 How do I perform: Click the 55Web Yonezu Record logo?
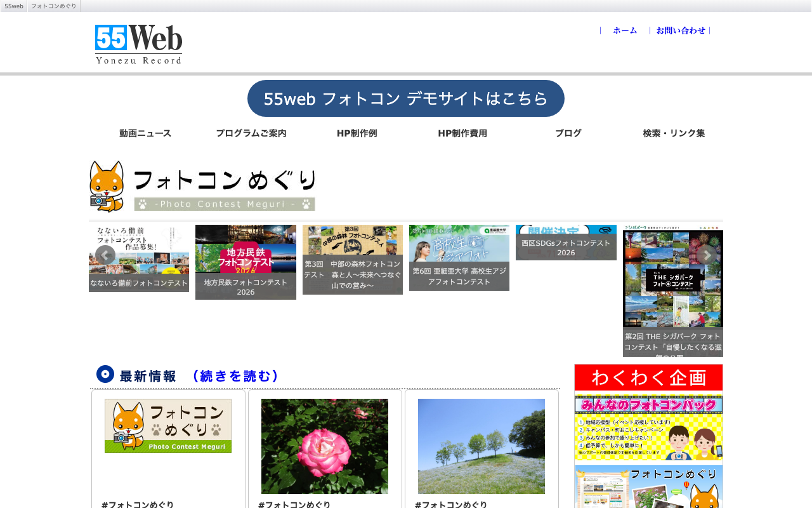(139, 44)
